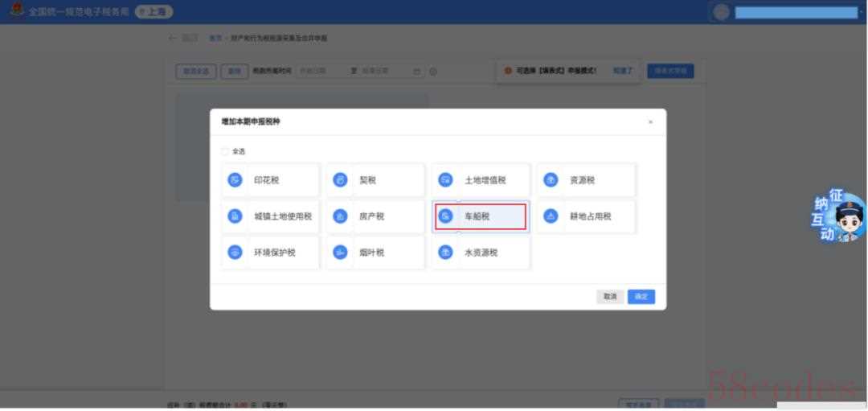Select the 城镇土地使用税 icon
868x411 pixels.
coord(235,216)
